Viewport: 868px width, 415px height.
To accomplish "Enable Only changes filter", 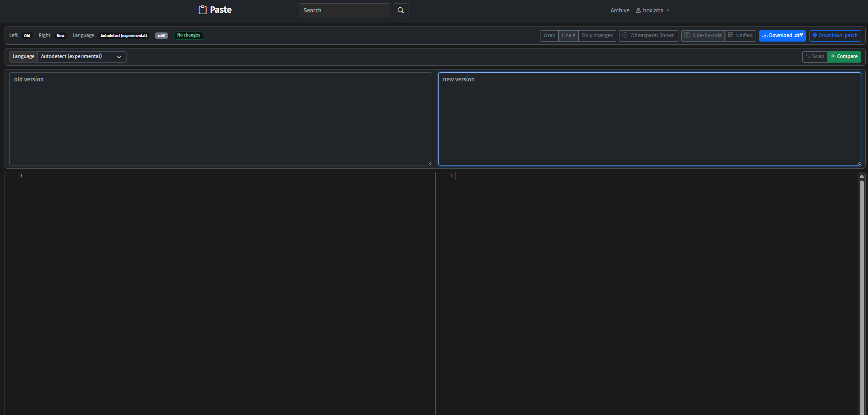I will pyautogui.click(x=597, y=36).
